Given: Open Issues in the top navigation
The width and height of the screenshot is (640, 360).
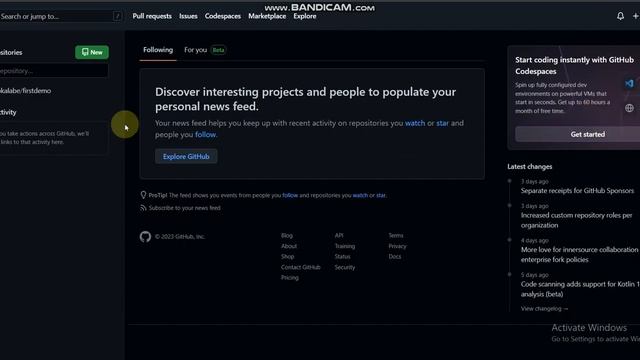Looking at the screenshot, I should point(188,16).
